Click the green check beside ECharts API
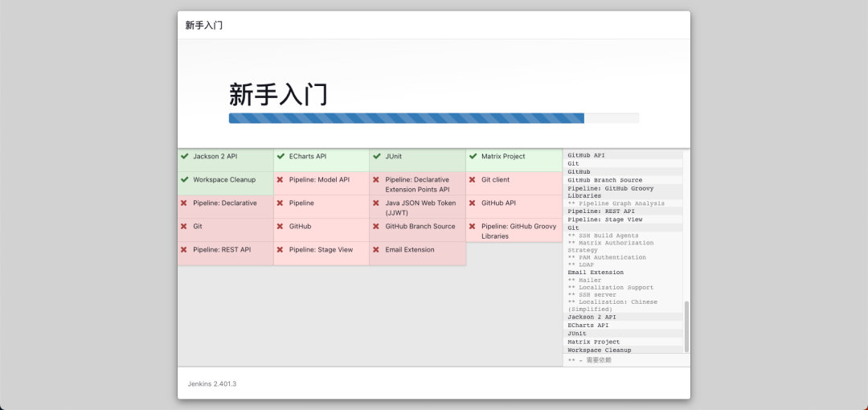 (280, 156)
